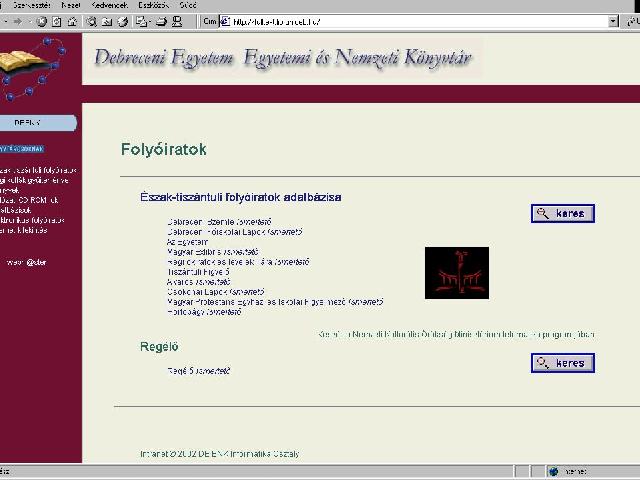The width and height of the screenshot is (640, 480).
Task: Expand the address bar dropdown arrow
Action: coord(613,22)
